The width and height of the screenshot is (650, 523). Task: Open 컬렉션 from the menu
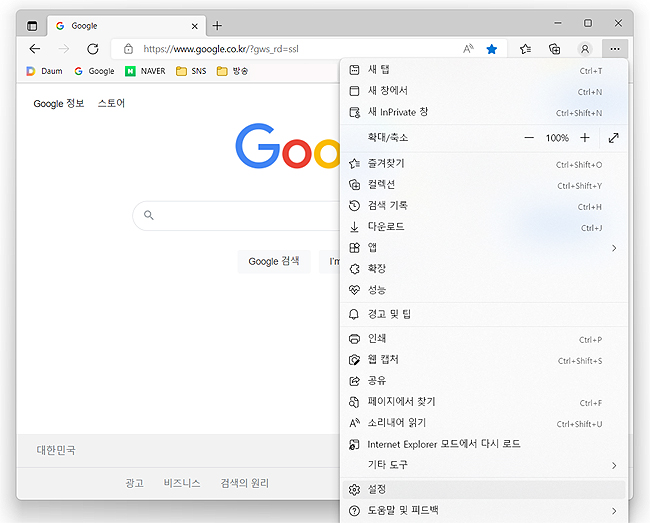tap(483, 185)
